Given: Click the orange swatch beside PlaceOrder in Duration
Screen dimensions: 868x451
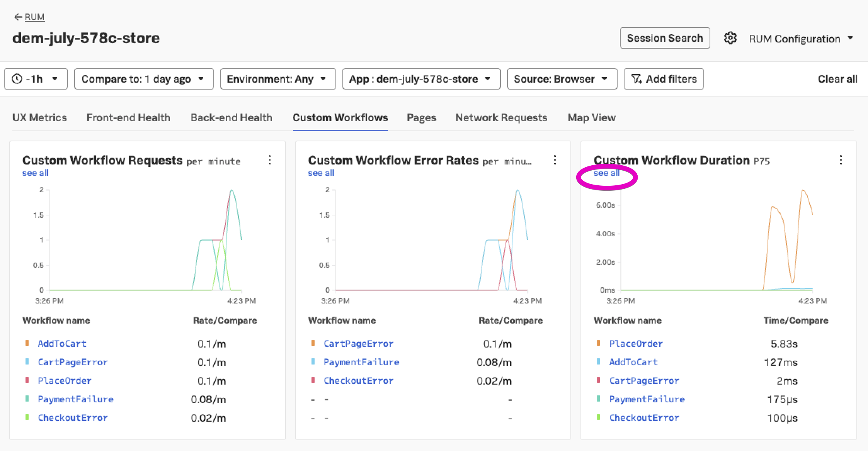Looking at the screenshot, I should (x=598, y=343).
